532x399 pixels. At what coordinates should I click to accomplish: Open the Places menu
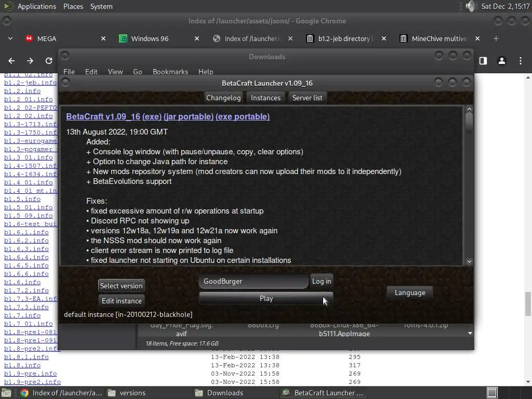[73, 6]
